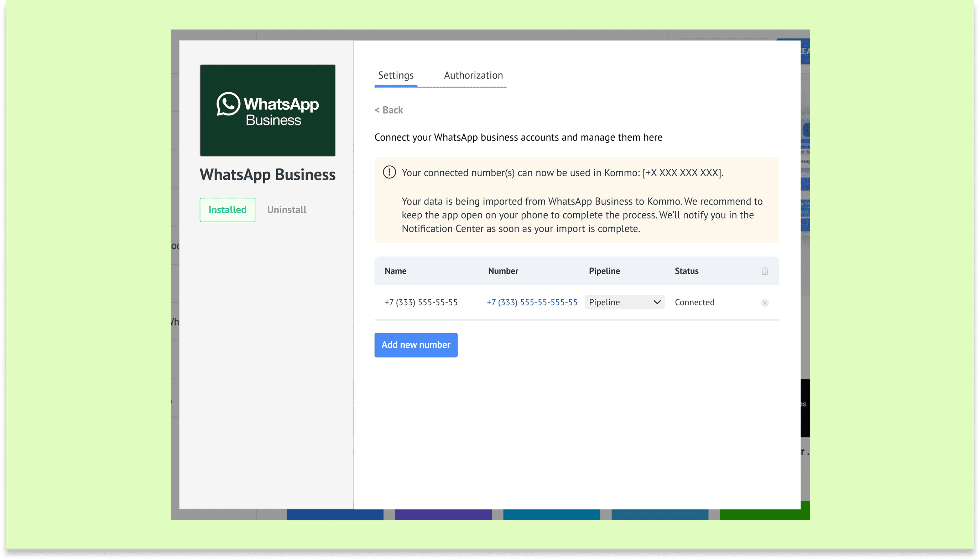Viewport: 980px width, 560px height.
Task: Click the Uninstall option
Action: click(286, 209)
